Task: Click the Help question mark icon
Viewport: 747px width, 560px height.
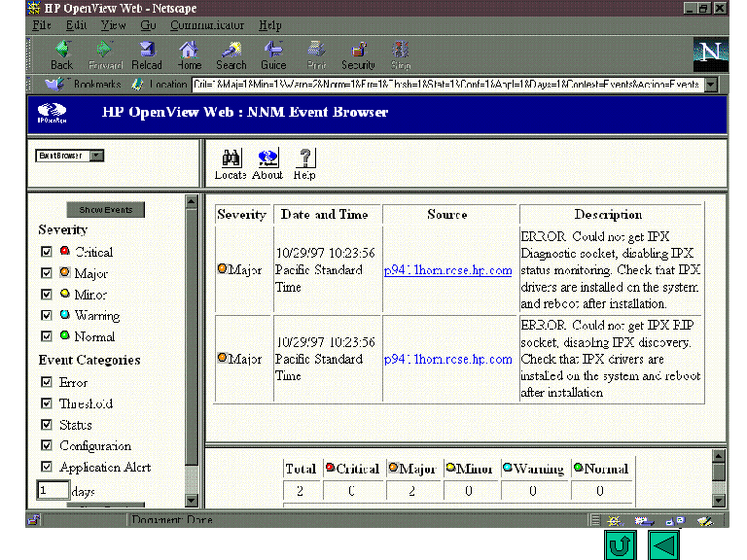Action: (x=304, y=158)
